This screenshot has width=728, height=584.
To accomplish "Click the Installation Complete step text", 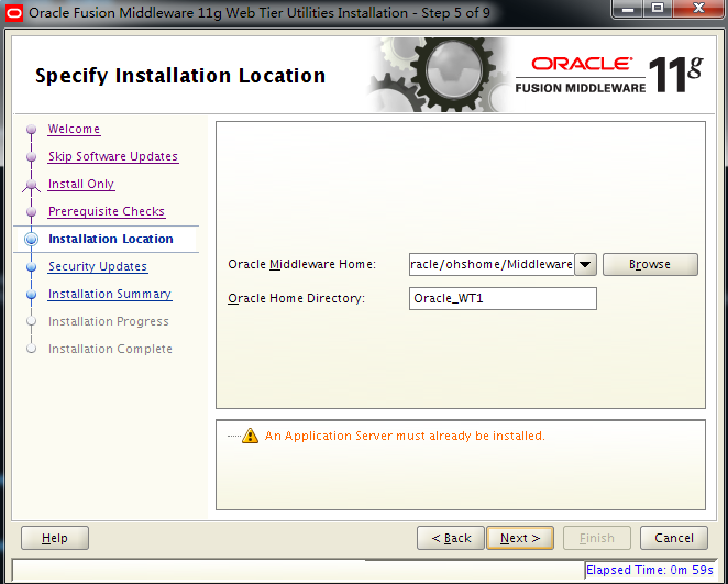I will pos(110,349).
